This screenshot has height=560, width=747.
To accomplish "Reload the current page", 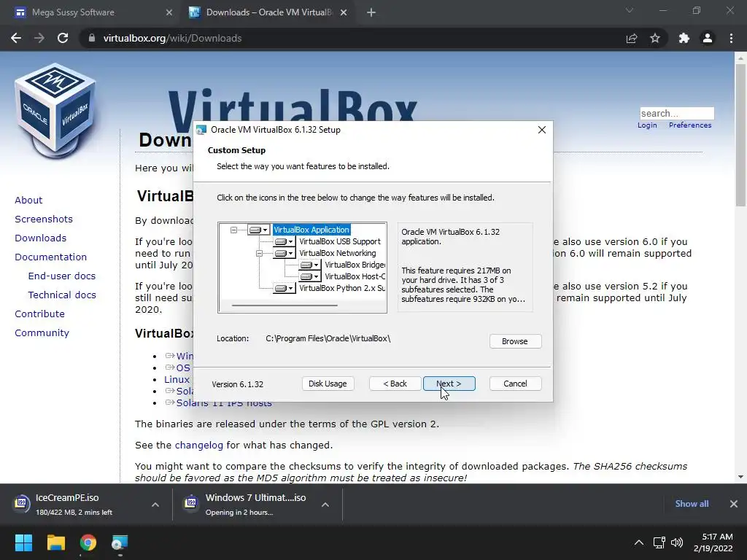I will click(x=63, y=38).
